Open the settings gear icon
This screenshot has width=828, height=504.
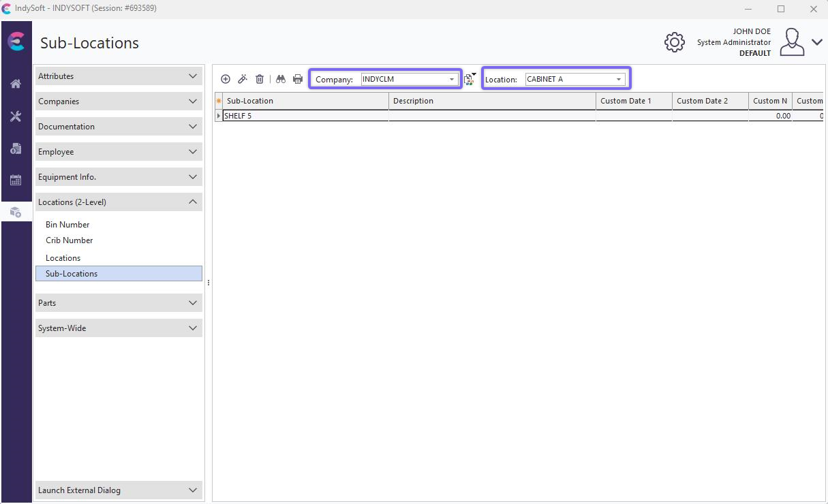(x=674, y=42)
